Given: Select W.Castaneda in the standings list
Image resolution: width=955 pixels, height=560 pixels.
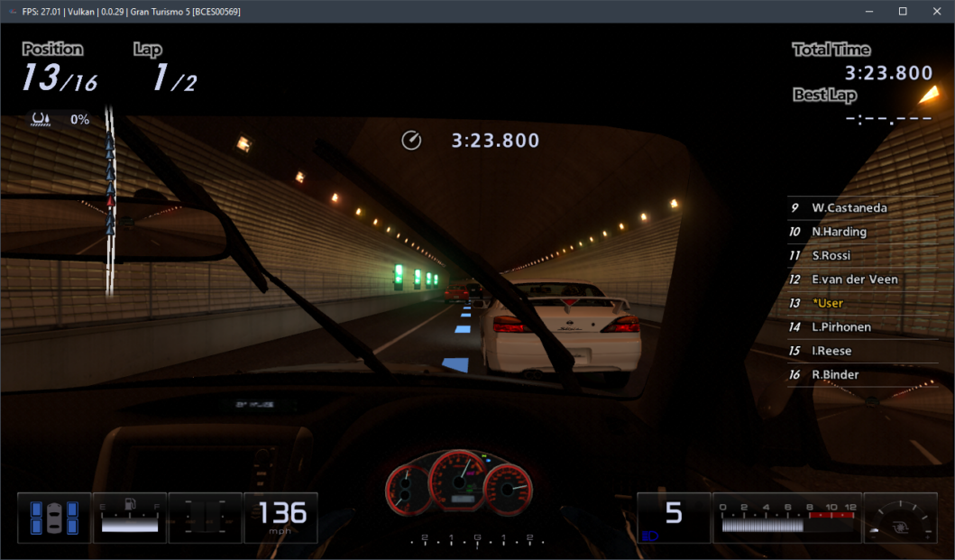Looking at the screenshot, I should click(x=849, y=207).
